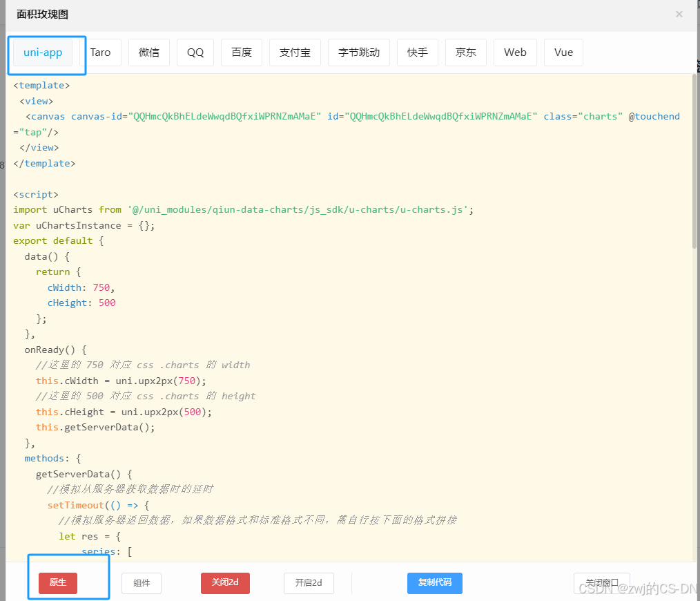Click the canvas-id attribute line
The image size is (700, 601).
coord(353,117)
